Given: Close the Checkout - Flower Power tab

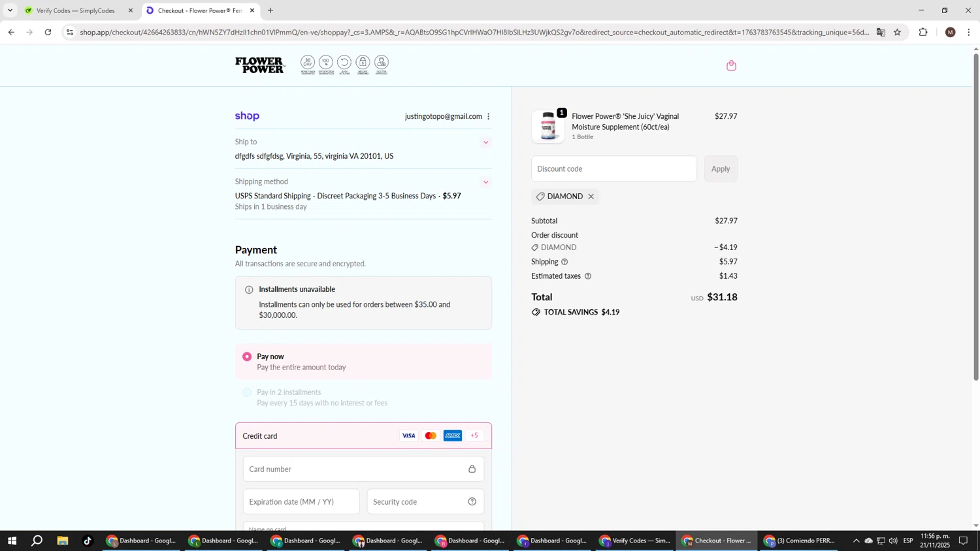Looking at the screenshot, I should click(252, 10).
